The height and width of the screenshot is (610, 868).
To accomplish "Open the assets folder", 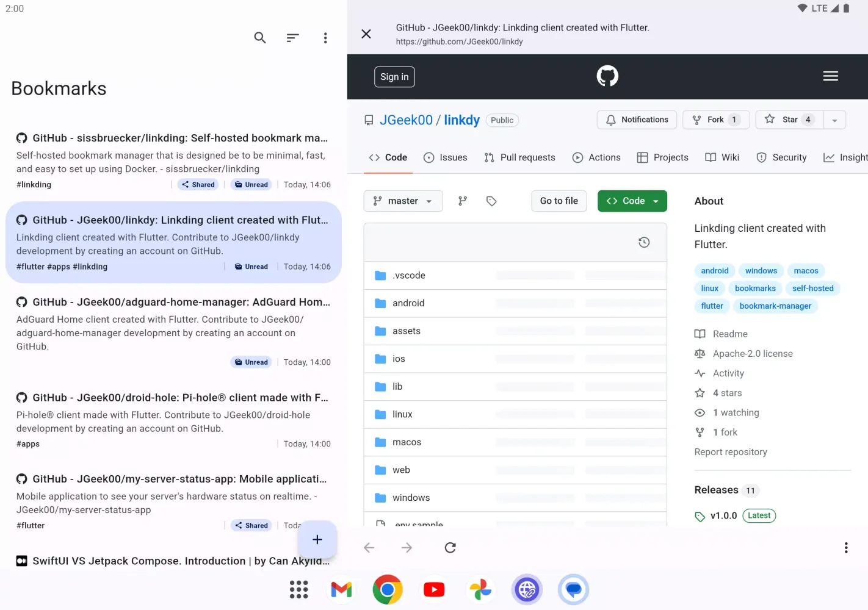I will tap(407, 331).
